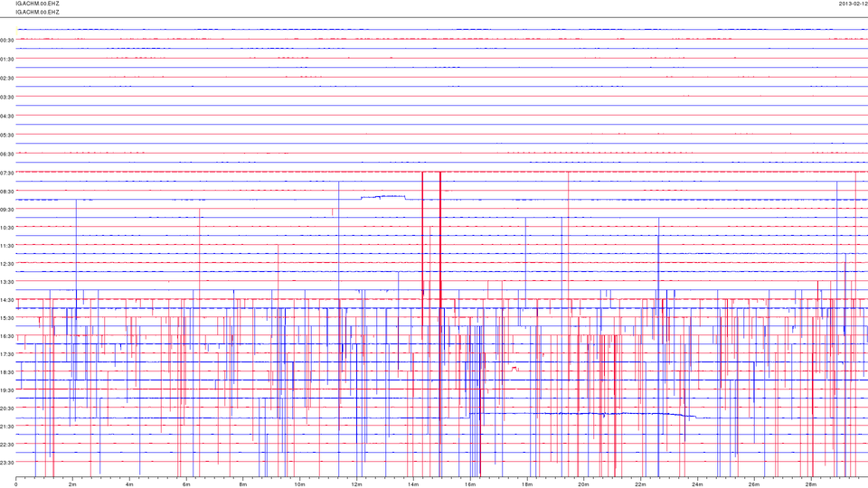Click the 14:30 time label
The image size is (868, 488).
(x=7, y=300)
